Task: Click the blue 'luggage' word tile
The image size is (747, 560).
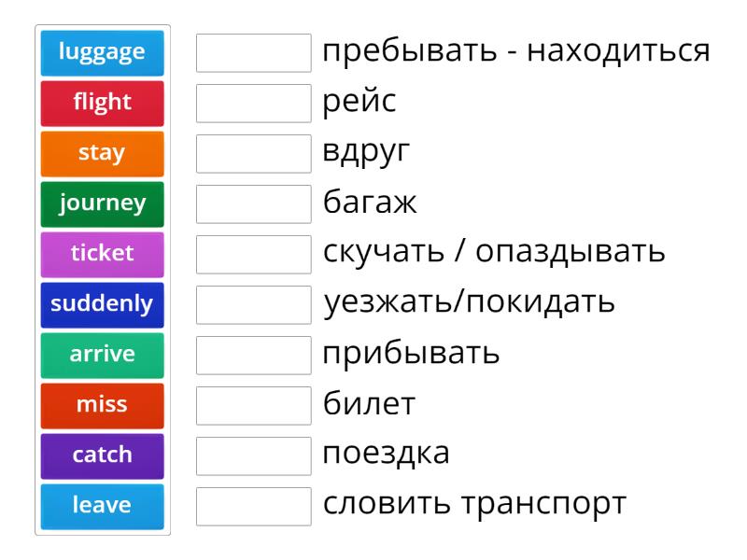Action: tap(102, 52)
